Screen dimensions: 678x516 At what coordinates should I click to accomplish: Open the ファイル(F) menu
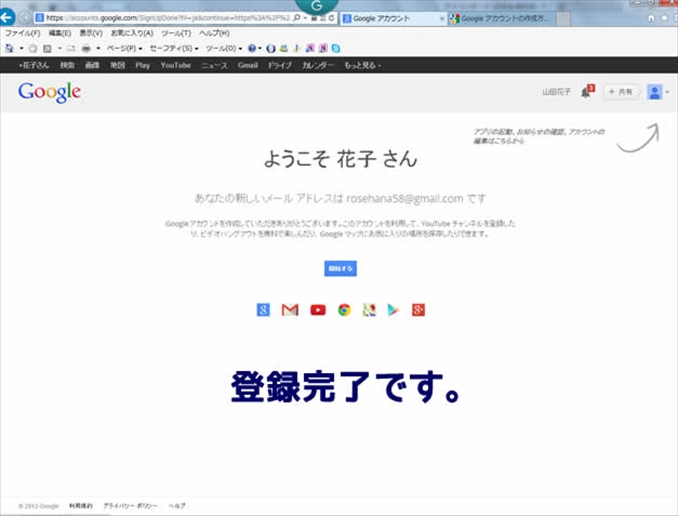pos(22,33)
